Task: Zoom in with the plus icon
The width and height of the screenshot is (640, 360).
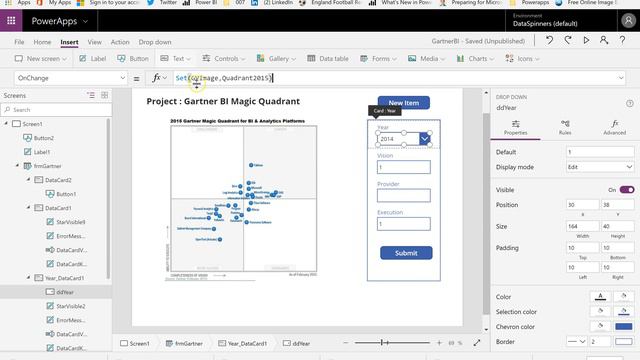Action: pyautogui.click(x=439, y=343)
